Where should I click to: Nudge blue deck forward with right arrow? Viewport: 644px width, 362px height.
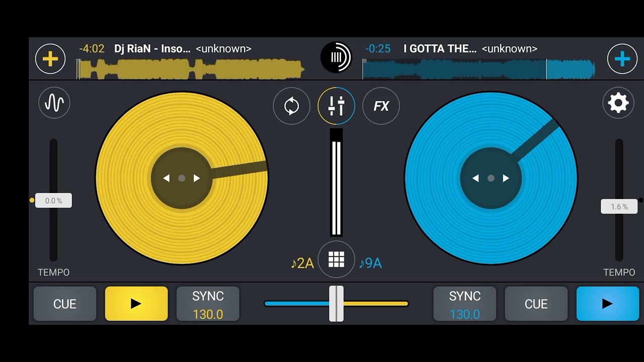[x=506, y=178]
